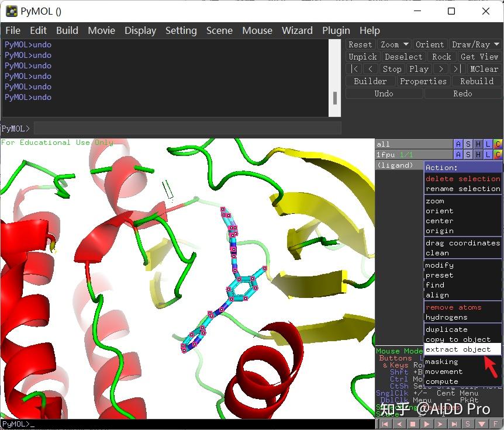Click the rewind-to-first-frame icon in bottom bar

pyautogui.click(x=385, y=424)
